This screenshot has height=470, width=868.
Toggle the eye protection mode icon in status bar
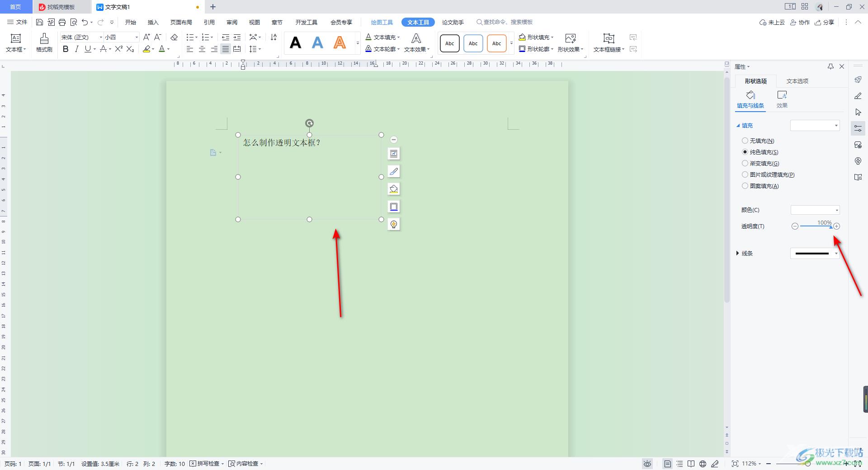(647, 464)
